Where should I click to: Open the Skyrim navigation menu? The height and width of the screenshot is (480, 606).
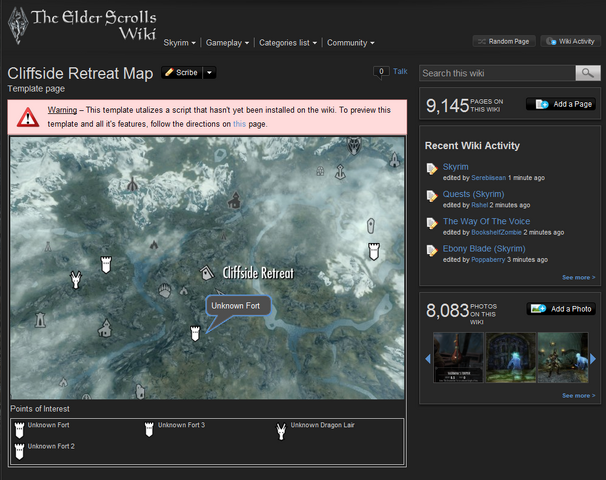click(x=179, y=43)
